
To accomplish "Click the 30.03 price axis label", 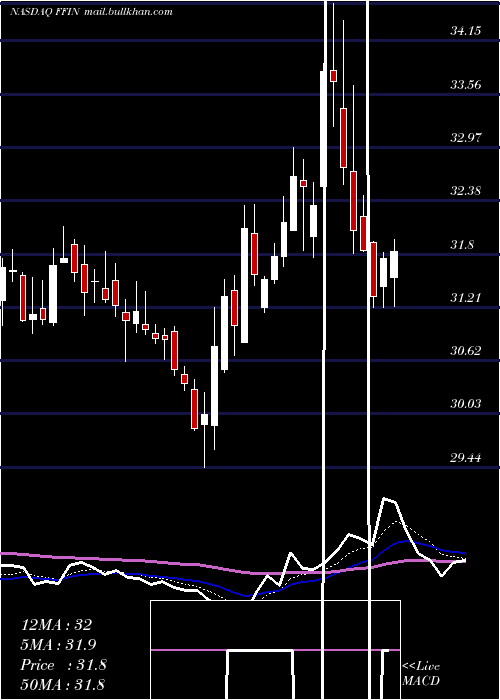I will click(466, 404).
